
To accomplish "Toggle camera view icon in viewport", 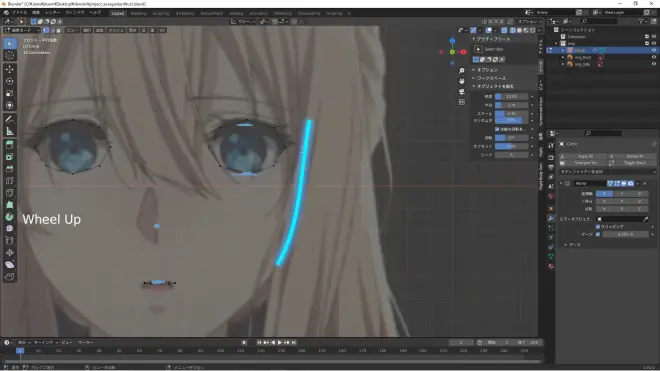I will [462, 91].
